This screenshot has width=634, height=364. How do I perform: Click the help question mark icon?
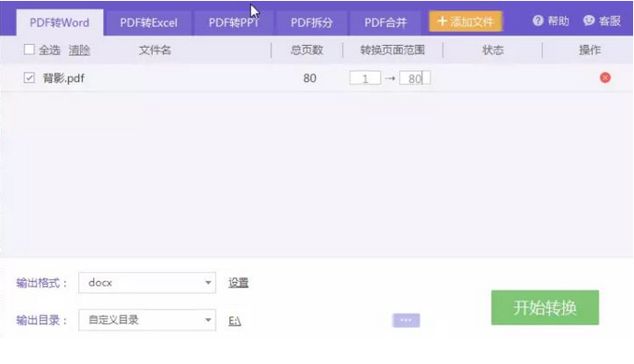(537, 20)
